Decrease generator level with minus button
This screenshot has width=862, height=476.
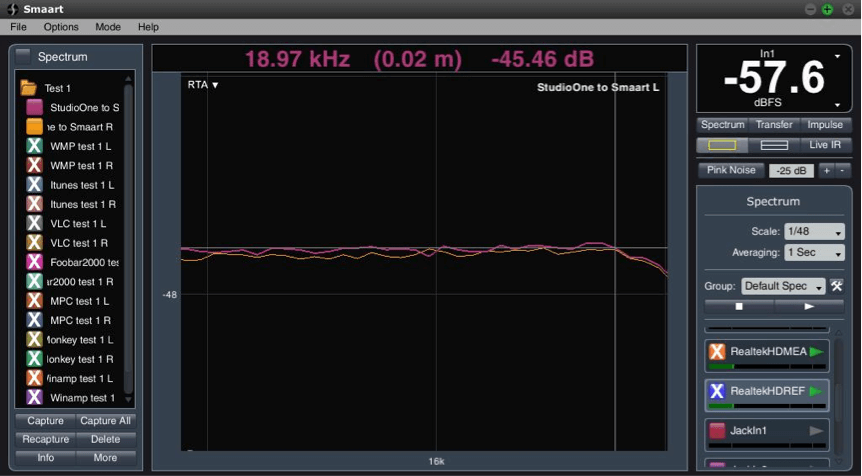pyautogui.click(x=842, y=171)
